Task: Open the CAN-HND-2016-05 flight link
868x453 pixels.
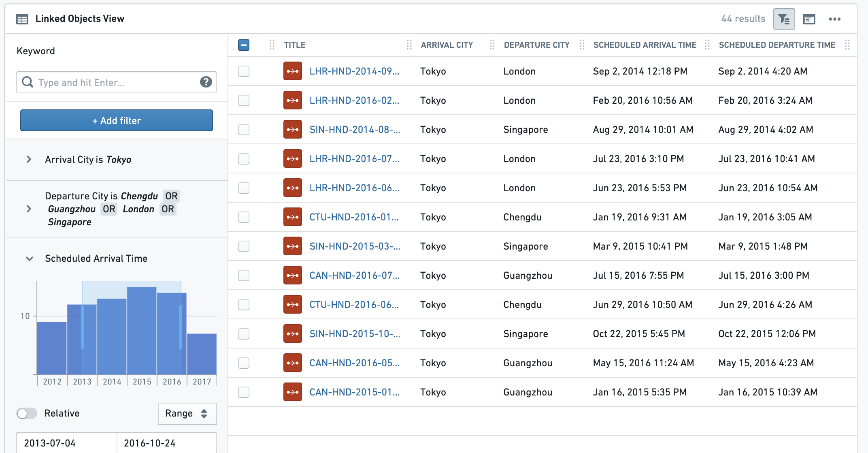Action: click(x=354, y=363)
